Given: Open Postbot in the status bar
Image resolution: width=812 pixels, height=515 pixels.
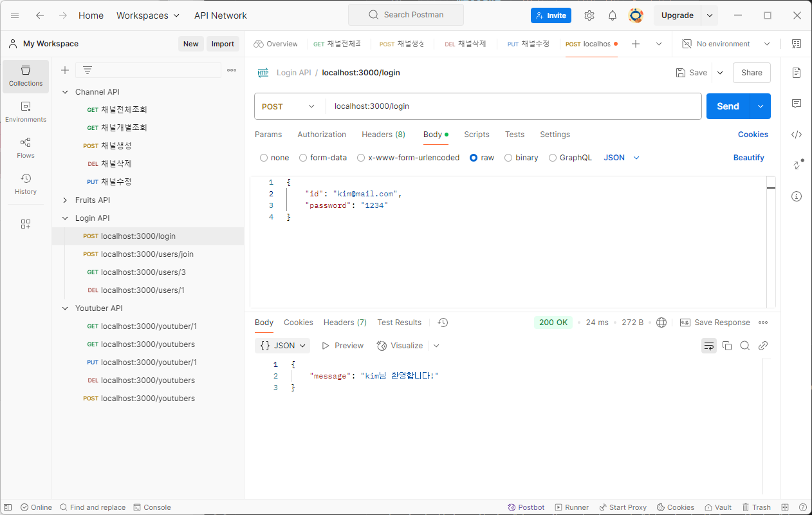Looking at the screenshot, I should (526, 507).
